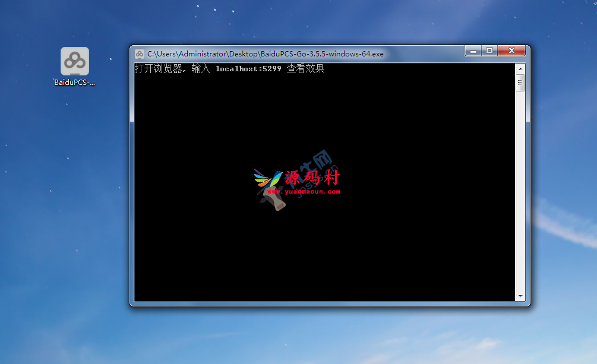Maximize the BaiduPCS-Go console window
The height and width of the screenshot is (364, 597).
pos(489,52)
